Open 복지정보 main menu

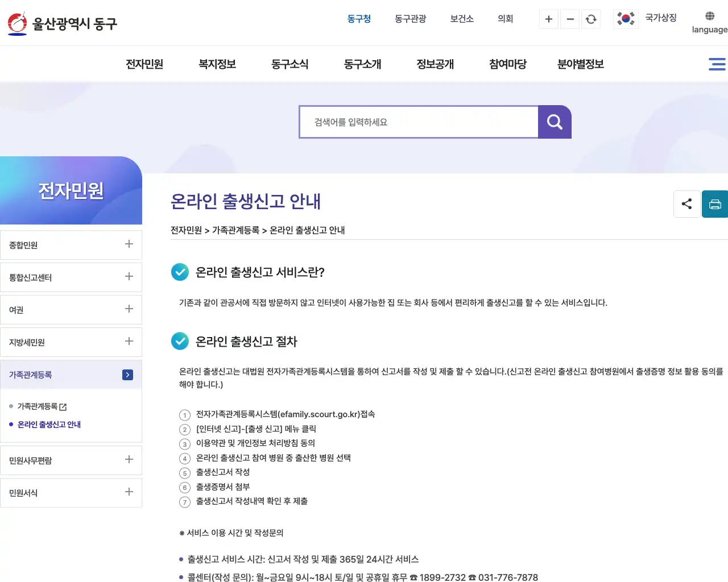click(217, 64)
